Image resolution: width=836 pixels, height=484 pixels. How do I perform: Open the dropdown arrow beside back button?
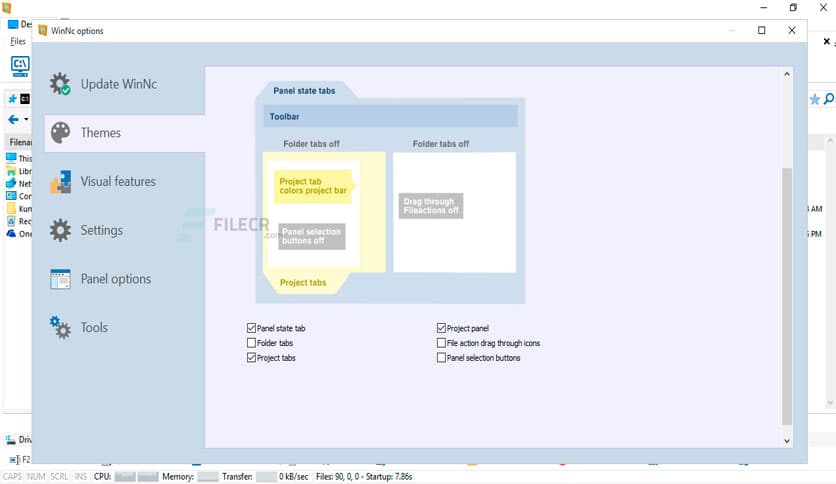[x=26, y=120]
